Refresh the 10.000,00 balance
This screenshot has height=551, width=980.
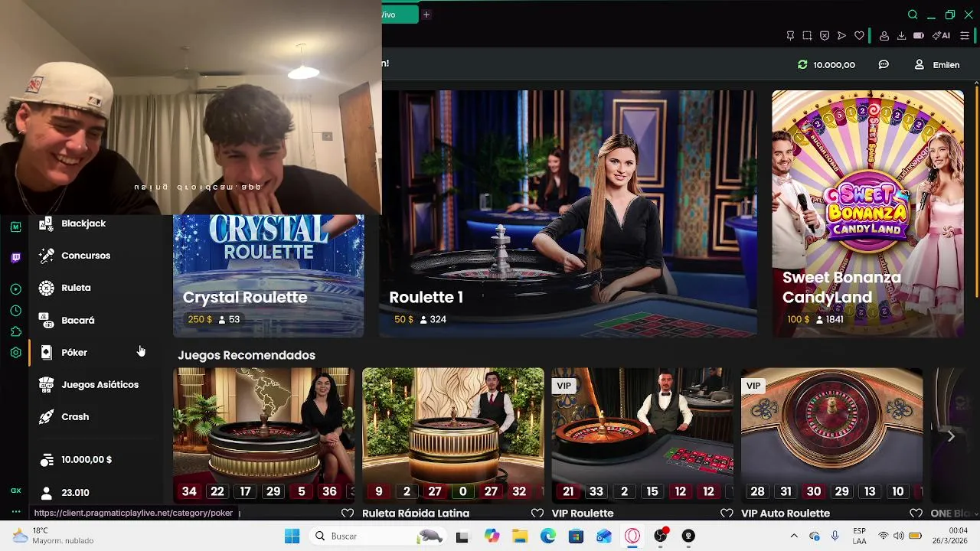point(802,65)
